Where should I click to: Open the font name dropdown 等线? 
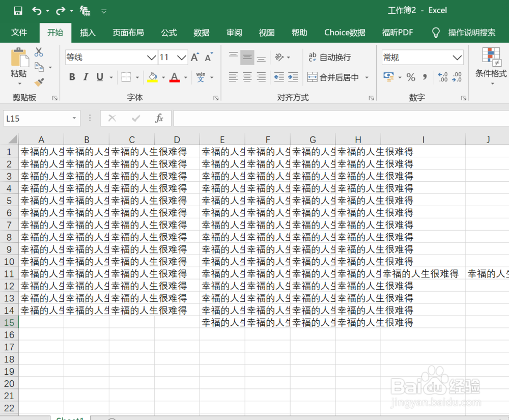pyautogui.click(x=151, y=58)
